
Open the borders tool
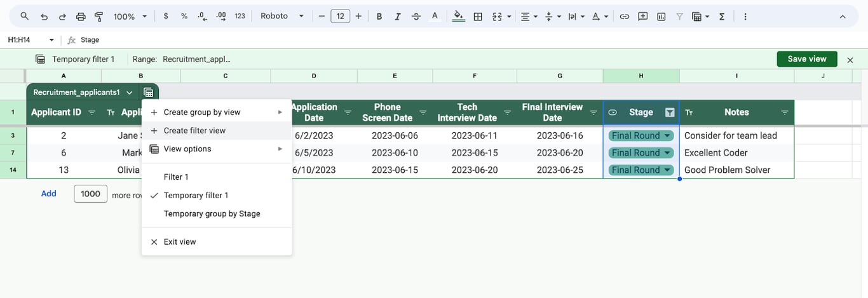click(478, 17)
